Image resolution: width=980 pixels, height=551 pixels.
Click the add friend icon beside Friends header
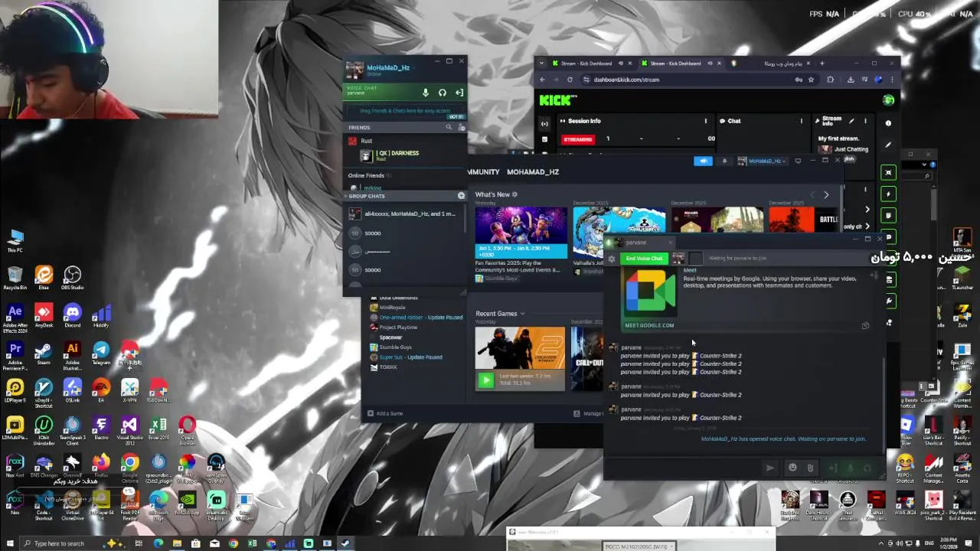click(x=461, y=127)
